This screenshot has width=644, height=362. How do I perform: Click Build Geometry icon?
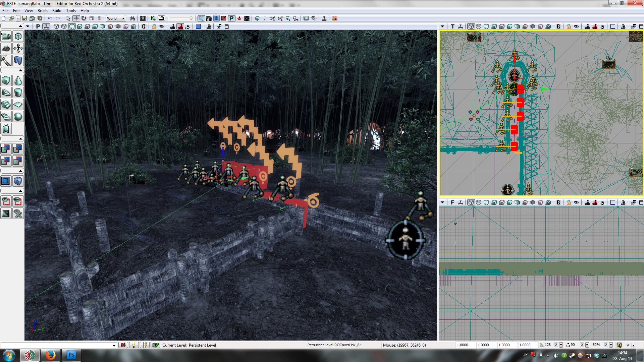(257, 18)
